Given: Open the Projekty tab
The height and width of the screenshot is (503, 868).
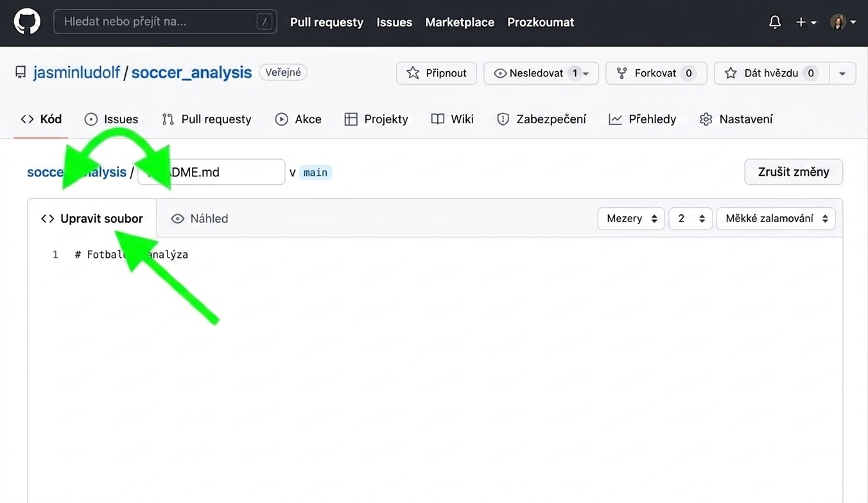Looking at the screenshot, I should click(376, 119).
